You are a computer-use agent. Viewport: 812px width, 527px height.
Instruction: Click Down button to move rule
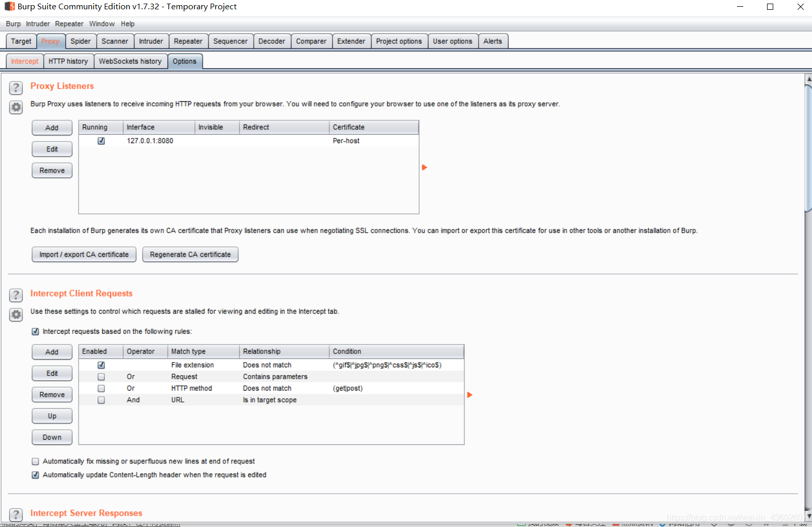[52, 438]
